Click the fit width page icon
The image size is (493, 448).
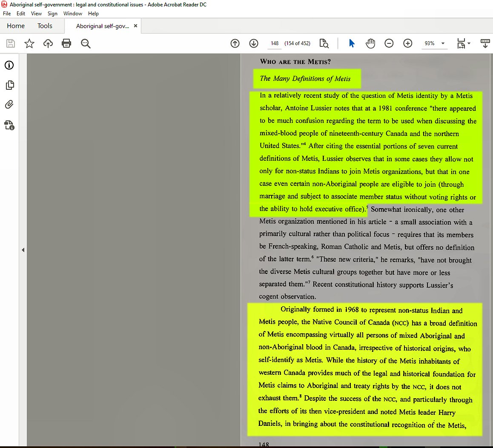tap(461, 43)
